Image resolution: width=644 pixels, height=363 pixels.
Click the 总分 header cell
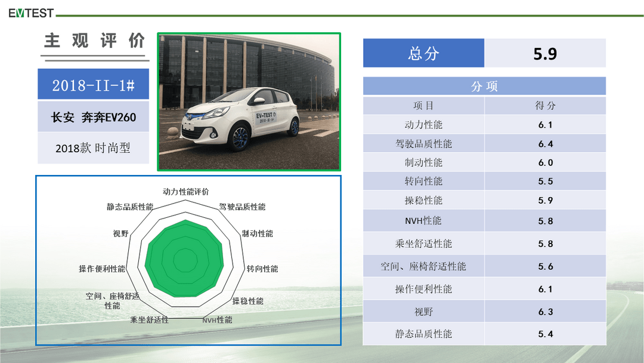point(423,53)
